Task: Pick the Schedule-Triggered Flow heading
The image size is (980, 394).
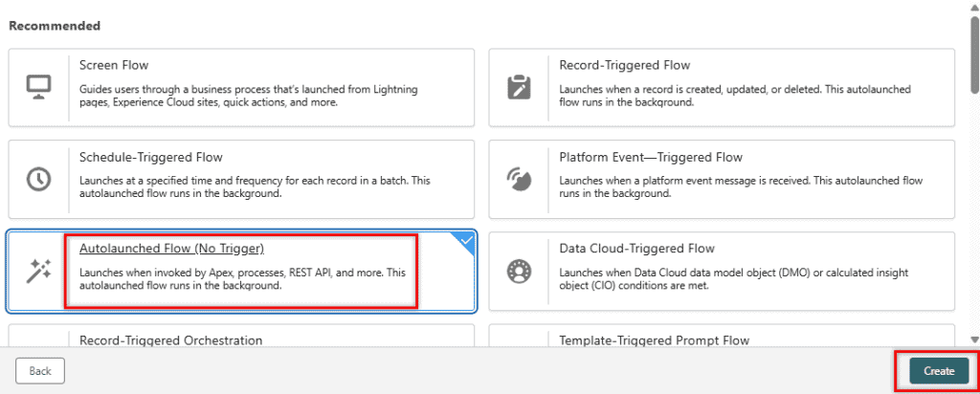Action: (150, 157)
